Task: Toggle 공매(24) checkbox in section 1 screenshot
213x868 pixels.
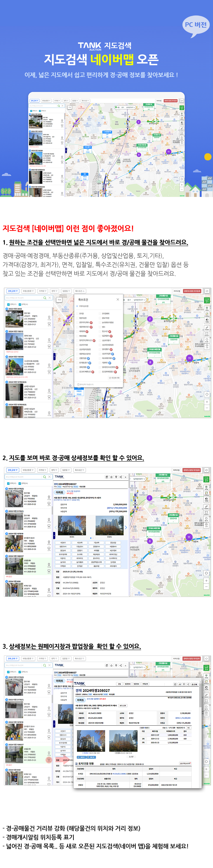Action: [x=20, y=304]
